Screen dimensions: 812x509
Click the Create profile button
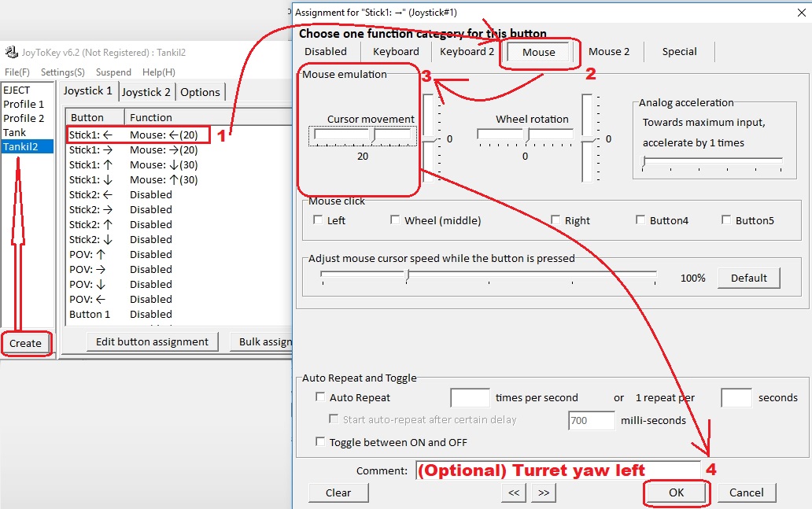pos(25,343)
